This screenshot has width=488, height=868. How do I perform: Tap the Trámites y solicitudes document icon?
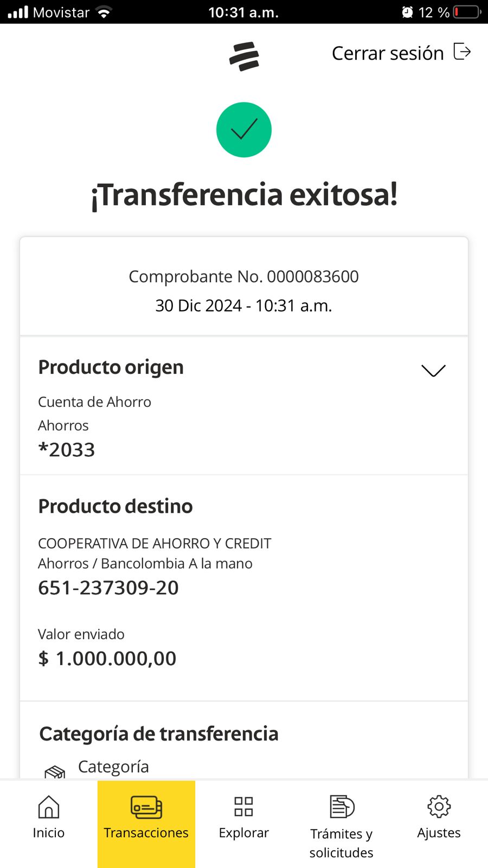pyautogui.click(x=342, y=807)
